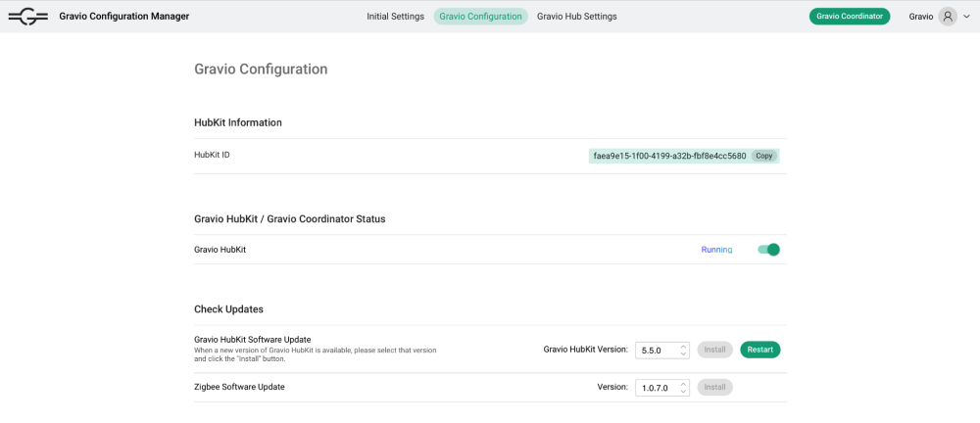This screenshot has height=423, width=980.
Task: Restart the Gravio HubKit
Action: click(x=759, y=350)
